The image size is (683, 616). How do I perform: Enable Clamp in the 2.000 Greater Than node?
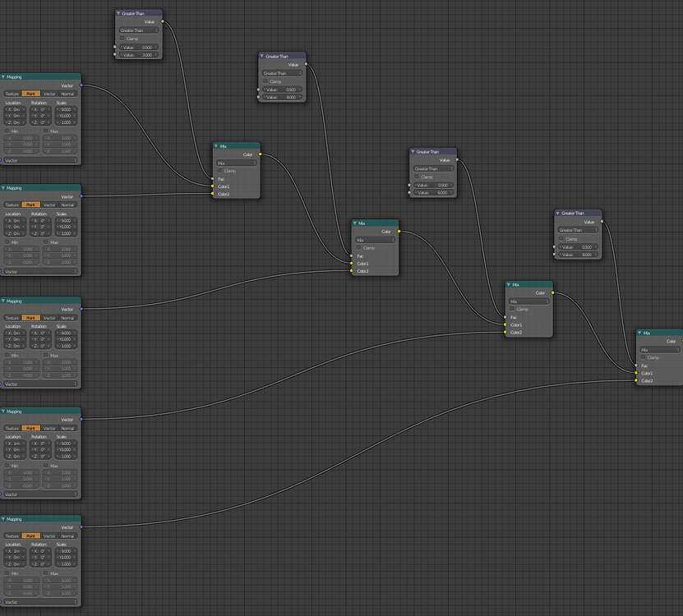click(x=122, y=39)
